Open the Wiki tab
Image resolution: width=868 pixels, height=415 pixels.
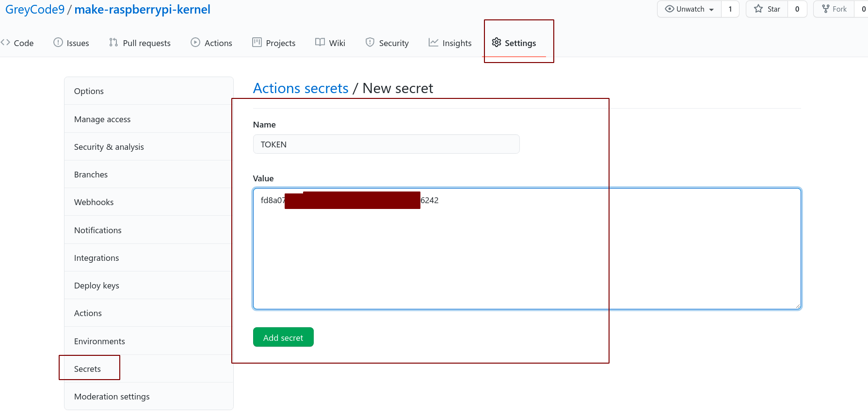[330, 43]
